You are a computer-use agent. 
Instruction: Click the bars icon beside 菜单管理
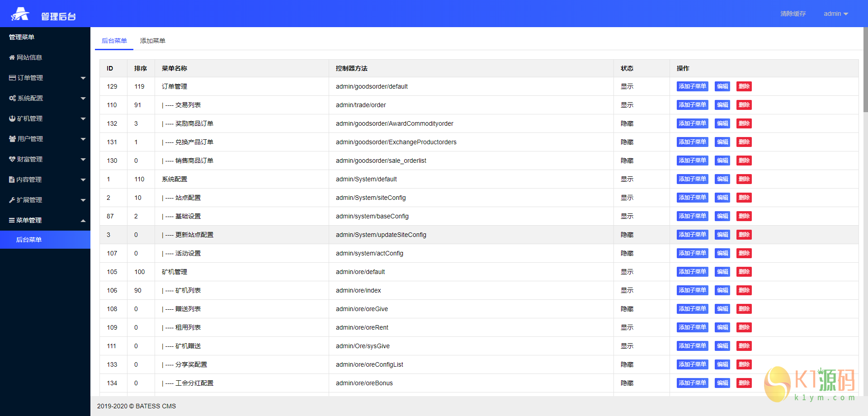tap(12, 220)
